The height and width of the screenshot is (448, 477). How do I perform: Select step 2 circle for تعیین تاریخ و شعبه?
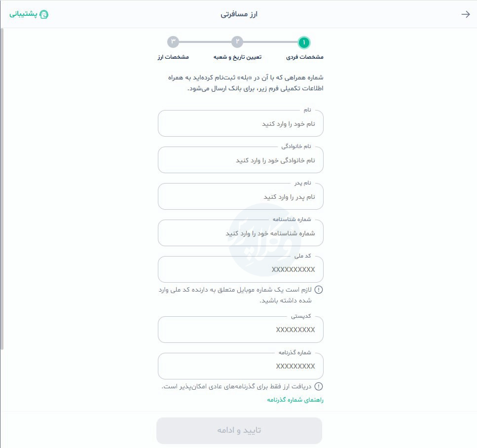pos(238,42)
